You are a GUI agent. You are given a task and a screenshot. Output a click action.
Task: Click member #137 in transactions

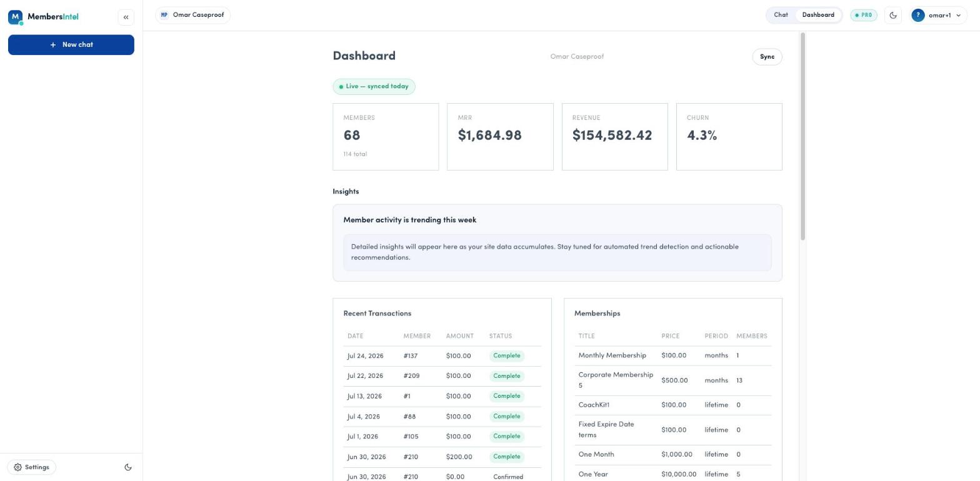click(x=411, y=356)
